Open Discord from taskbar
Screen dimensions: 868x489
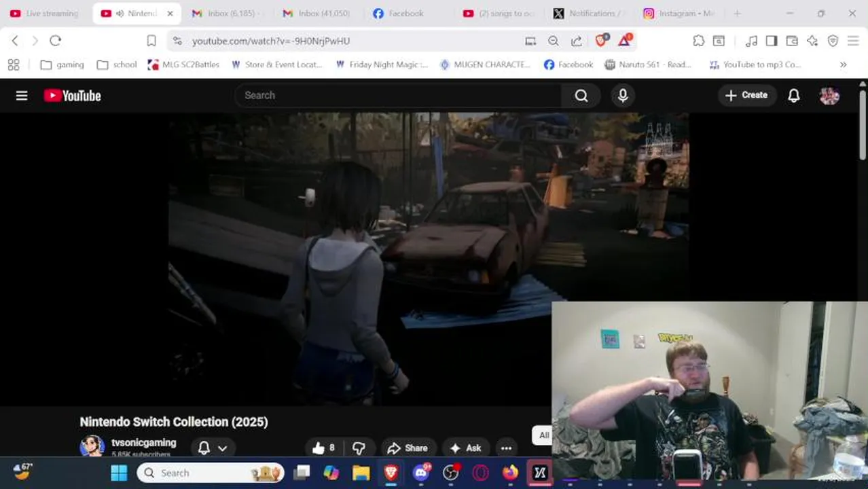[421, 473]
